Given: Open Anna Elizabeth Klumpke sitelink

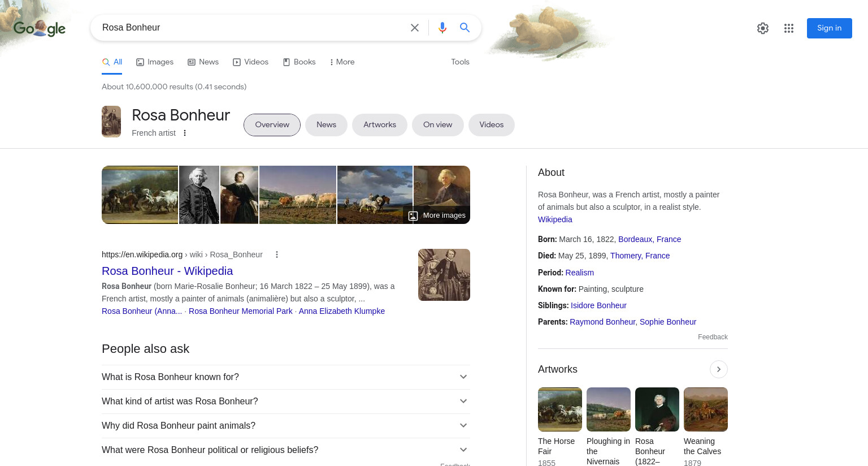Looking at the screenshot, I should [341, 311].
